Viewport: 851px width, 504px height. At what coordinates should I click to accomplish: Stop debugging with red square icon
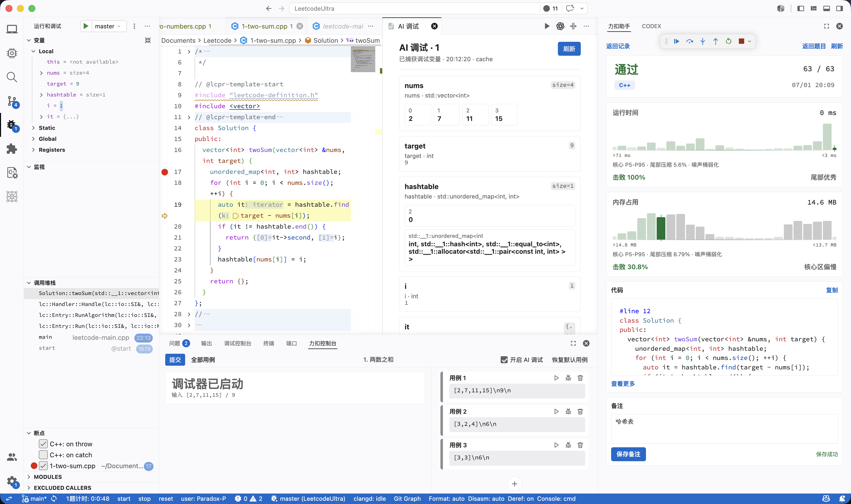(x=741, y=42)
